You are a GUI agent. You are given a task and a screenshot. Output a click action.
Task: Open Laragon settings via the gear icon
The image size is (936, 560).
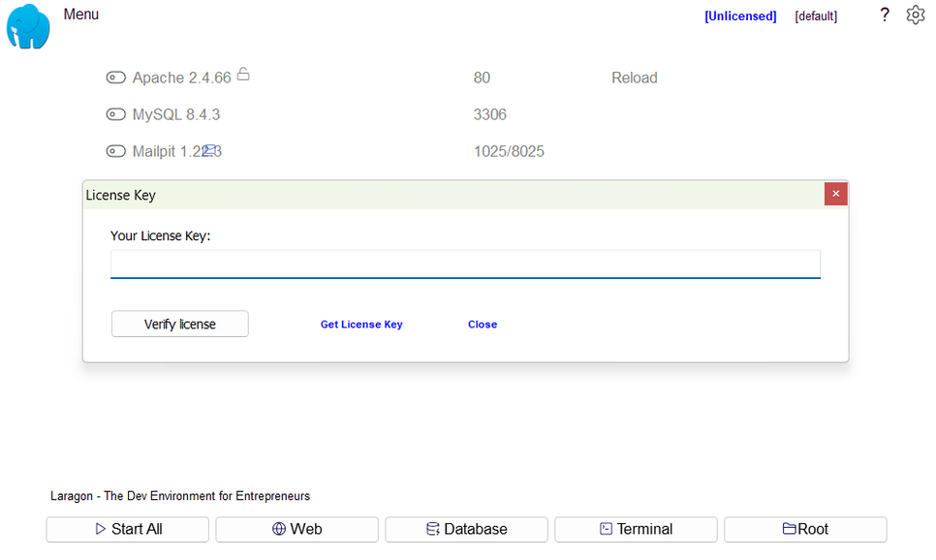915,15
